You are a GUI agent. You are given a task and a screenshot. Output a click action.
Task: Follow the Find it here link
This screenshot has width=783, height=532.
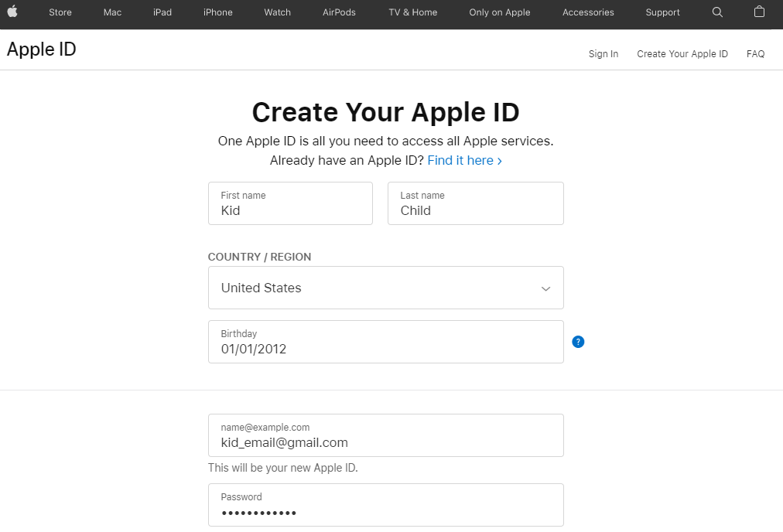464,160
